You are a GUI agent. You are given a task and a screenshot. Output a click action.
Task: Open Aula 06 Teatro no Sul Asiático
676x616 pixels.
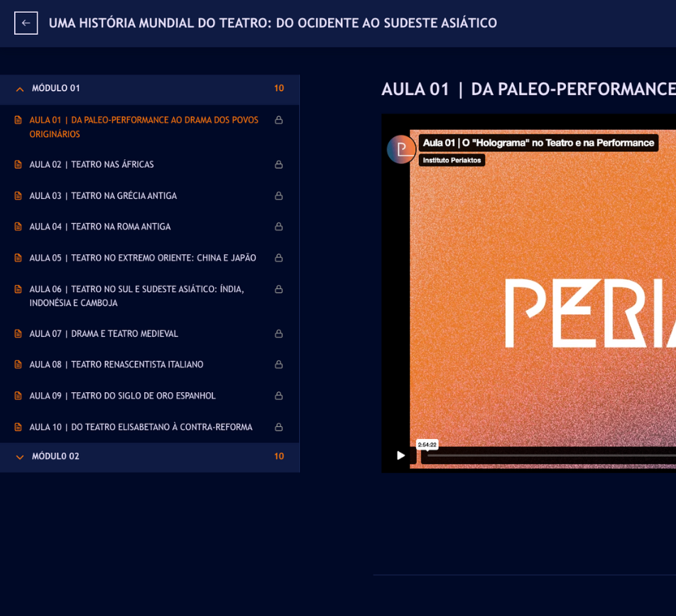pos(136,296)
